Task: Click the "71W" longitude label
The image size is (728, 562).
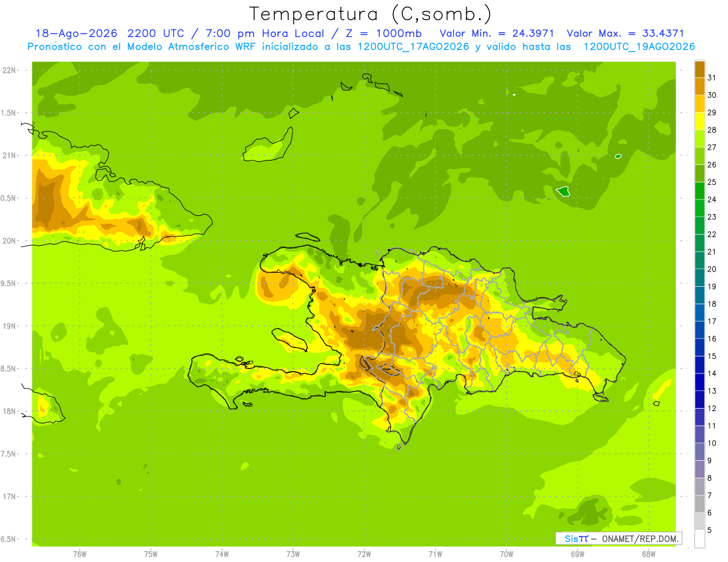Action: (x=435, y=554)
